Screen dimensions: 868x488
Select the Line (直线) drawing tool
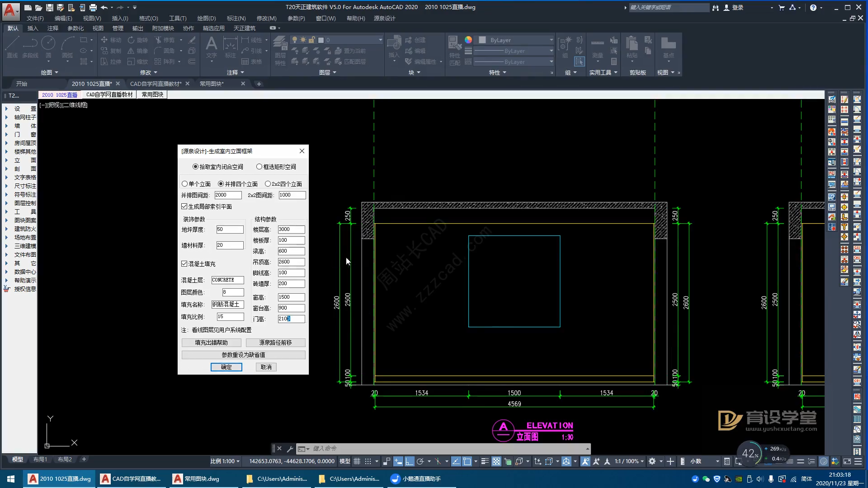(x=12, y=47)
